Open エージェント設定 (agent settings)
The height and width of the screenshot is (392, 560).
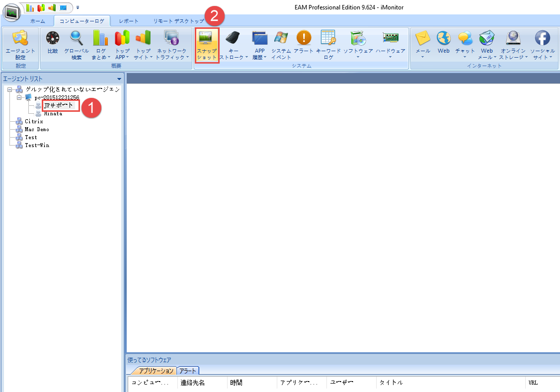point(20,45)
